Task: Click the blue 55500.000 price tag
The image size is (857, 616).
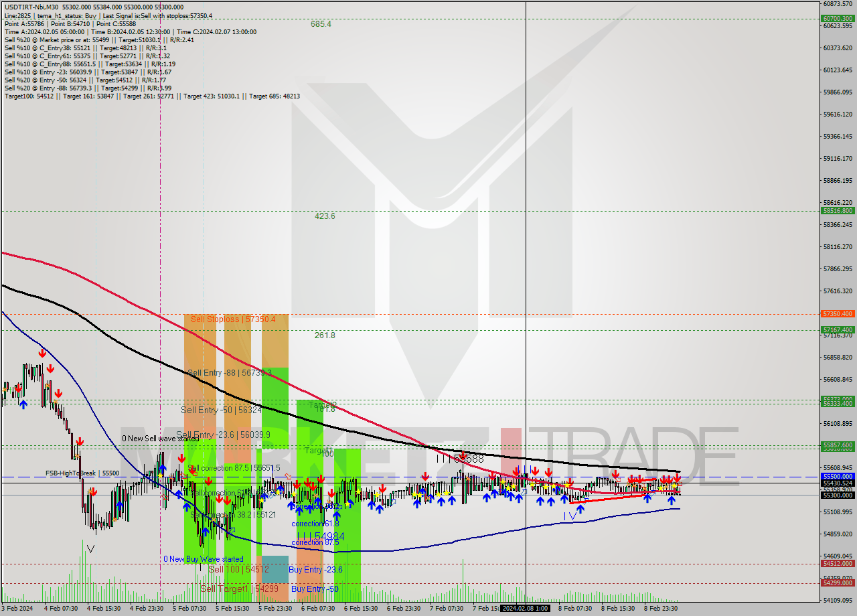Action: [x=838, y=477]
